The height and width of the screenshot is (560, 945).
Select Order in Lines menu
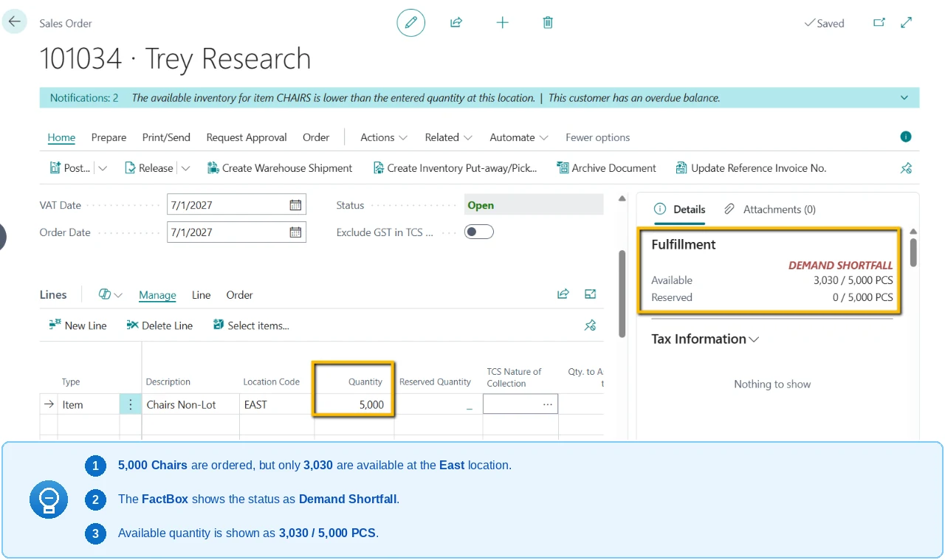click(239, 295)
